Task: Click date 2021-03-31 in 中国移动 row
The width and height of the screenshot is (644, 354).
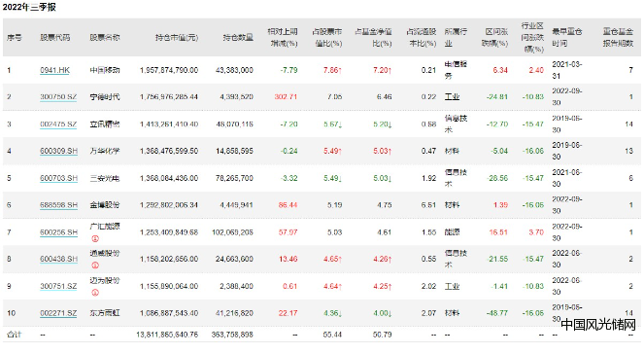Action: click(x=567, y=70)
